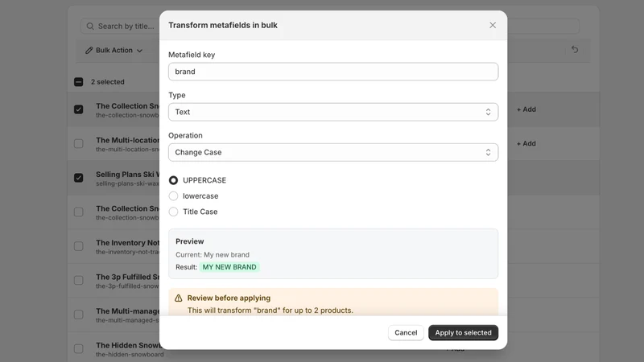Choose the Title Case radio option
The width and height of the screenshot is (644, 362).
[173, 212]
